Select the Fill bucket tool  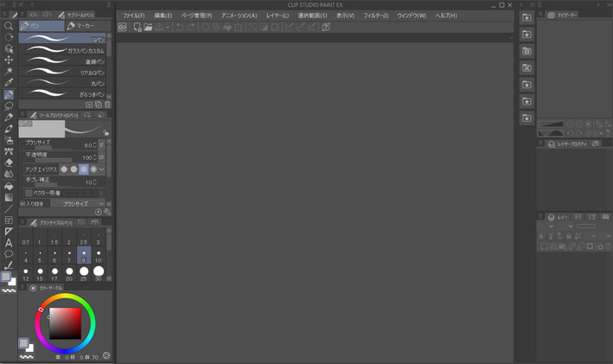tap(9, 186)
